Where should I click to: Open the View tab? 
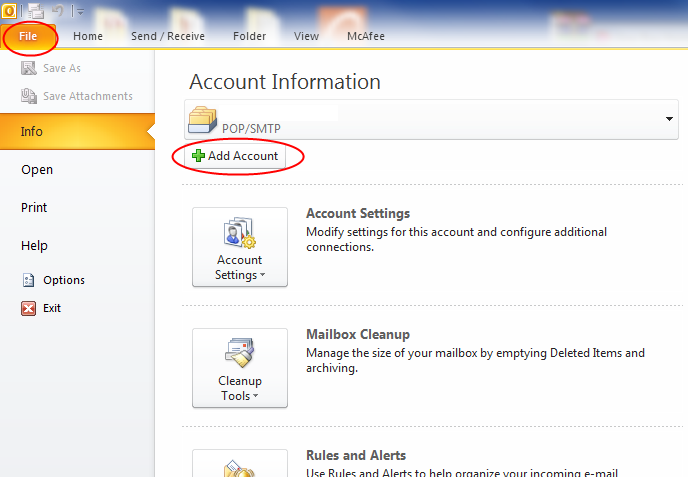[306, 36]
